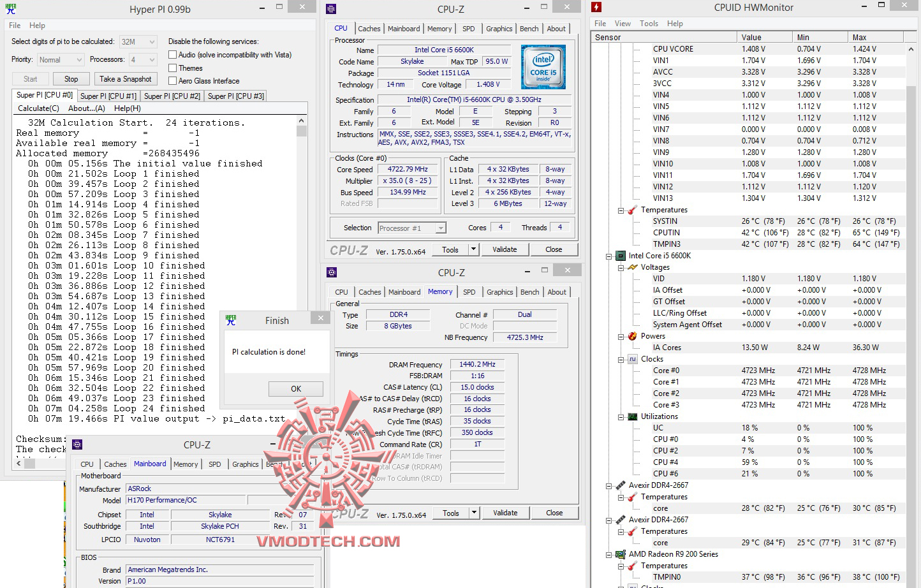
Task: Open the Calculate(C) menu
Action: click(38, 108)
